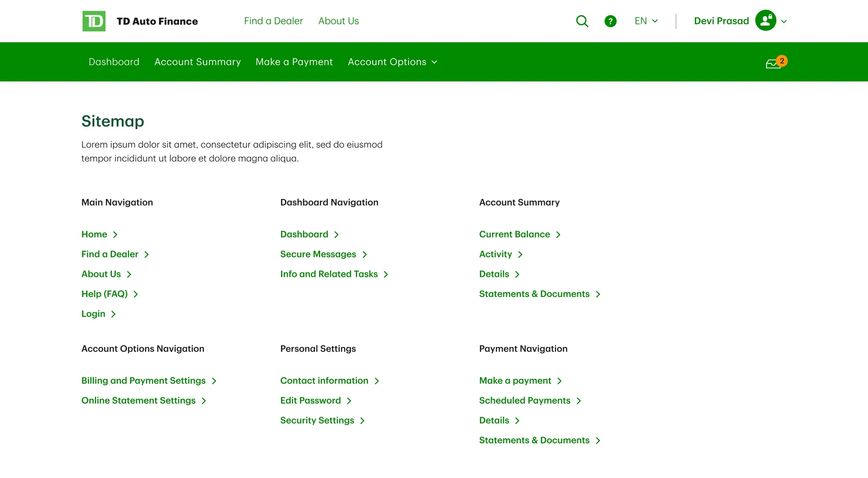Select Account Summary in the green navbar
Screen dimensions: 868x478
click(x=197, y=62)
